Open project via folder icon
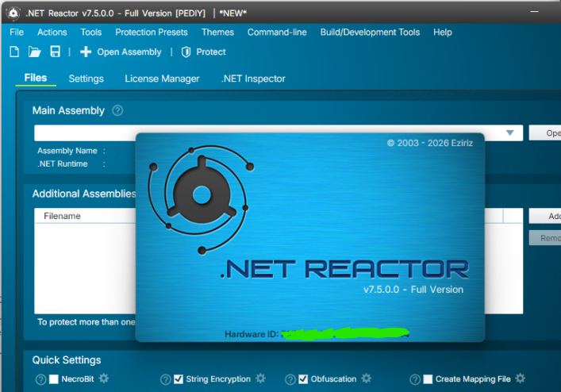The width and height of the screenshot is (561, 392). [34, 52]
